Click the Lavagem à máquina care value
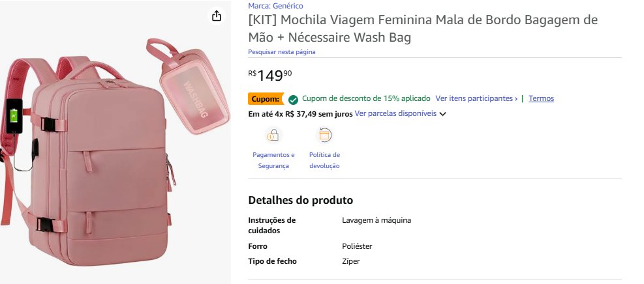Image resolution: width=644 pixels, height=284 pixels. coord(376,220)
